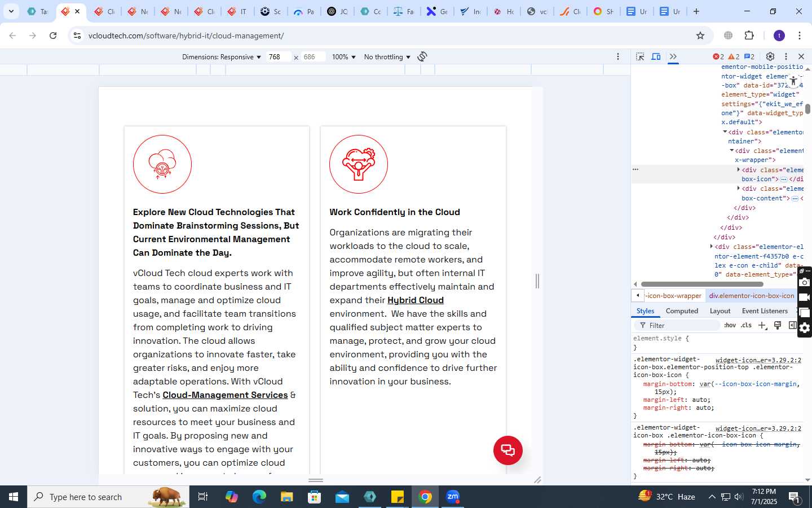812x508 pixels.
Task: Click the paintbrush rendering emulation icon
Action: coord(778,325)
